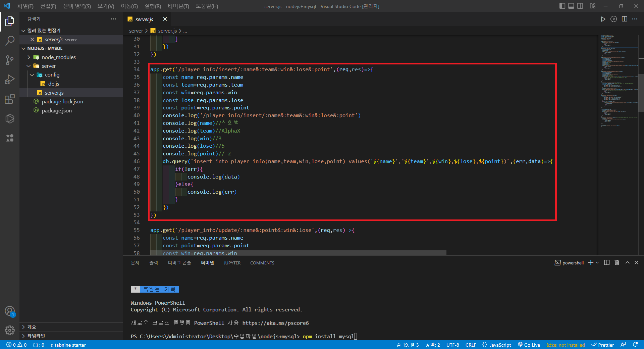
Task: Click tabnine starter status item
Action: 68,345
